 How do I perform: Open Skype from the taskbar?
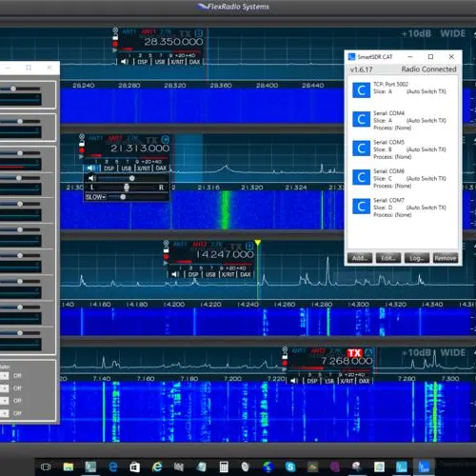click(290, 466)
